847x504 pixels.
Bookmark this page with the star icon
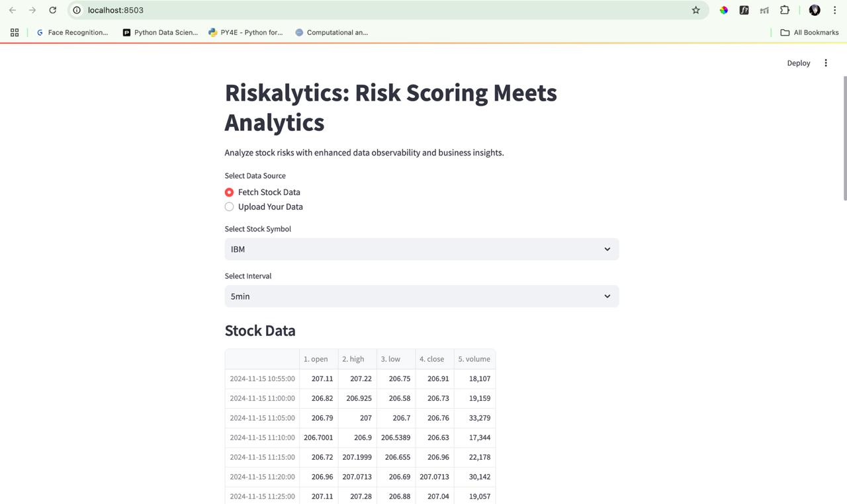[695, 10]
